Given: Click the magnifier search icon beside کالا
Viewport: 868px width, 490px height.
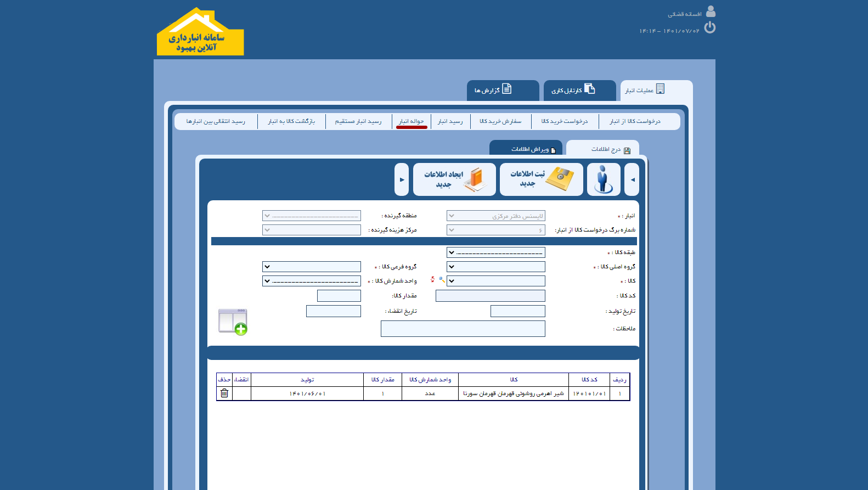Looking at the screenshot, I should (x=442, y=280).
